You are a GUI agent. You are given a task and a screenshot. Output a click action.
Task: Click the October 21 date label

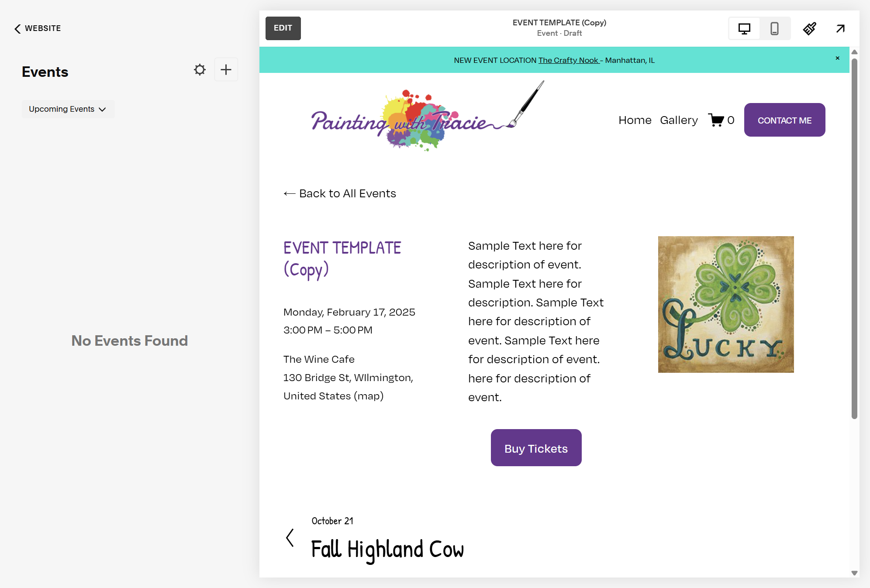click(x=332, y=521)
